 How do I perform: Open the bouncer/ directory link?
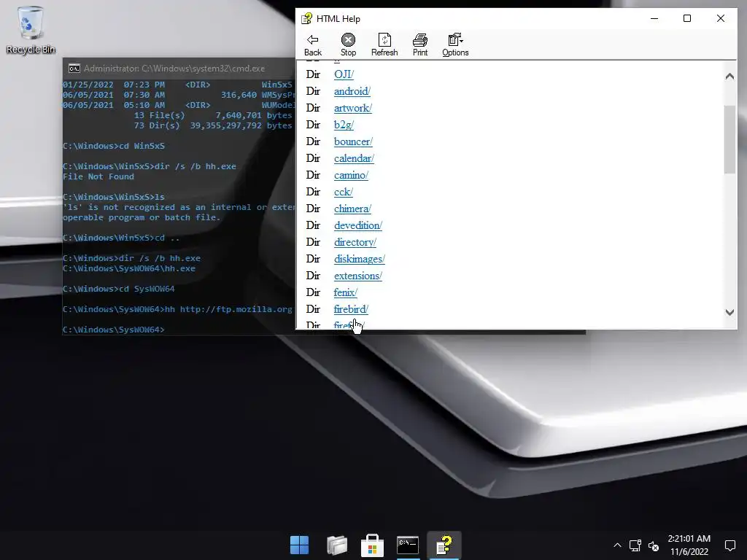(x=353, y=141)
